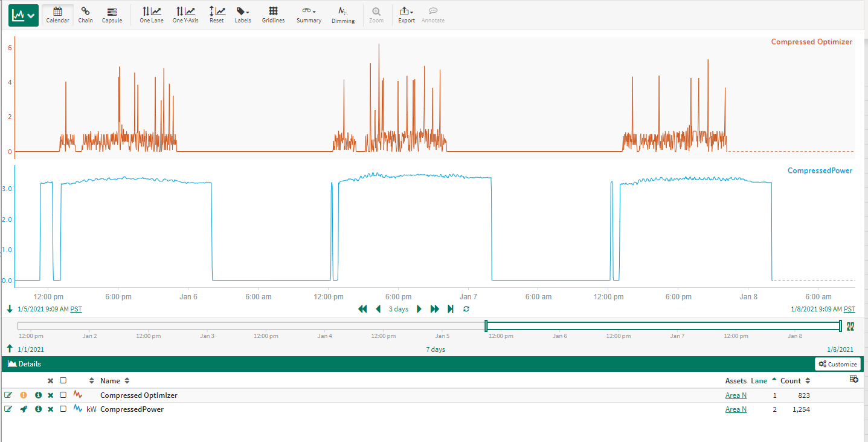Select the Calendar view tab
The height and width of the screenshot is (442, 868).
(58, 15)
